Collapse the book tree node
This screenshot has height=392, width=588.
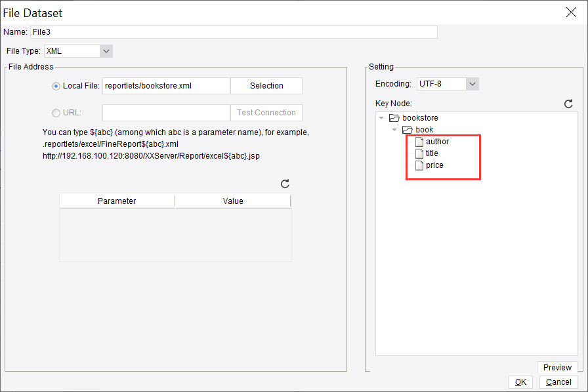394,129
